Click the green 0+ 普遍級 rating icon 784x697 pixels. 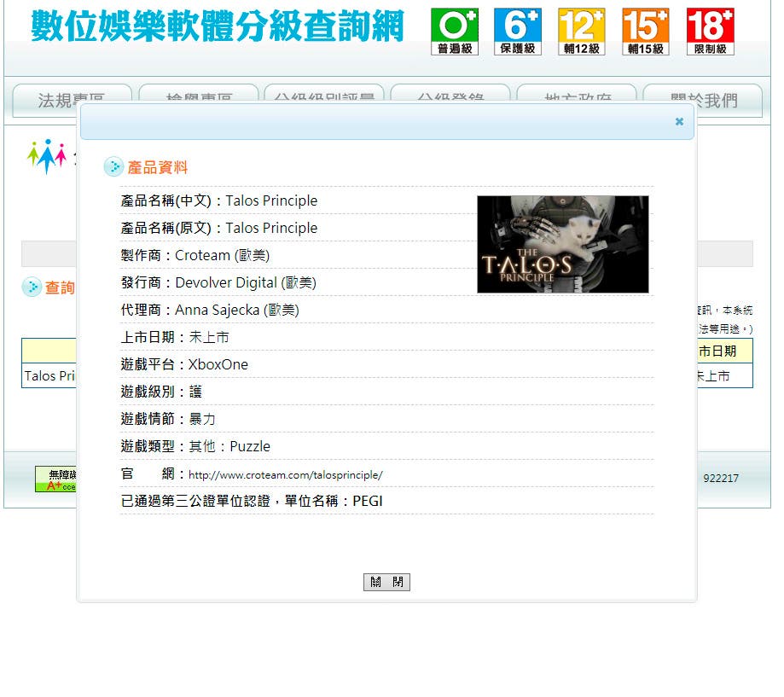coord(455,32)
